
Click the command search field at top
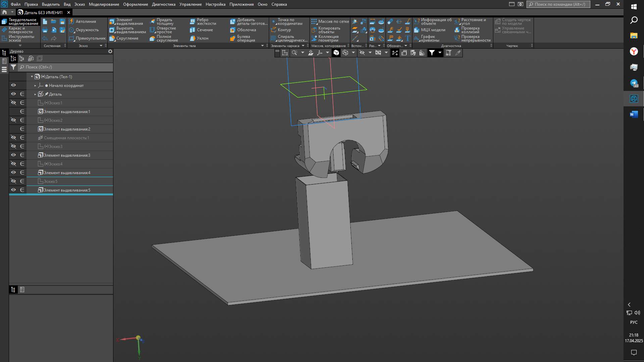(x=558, y=4)
